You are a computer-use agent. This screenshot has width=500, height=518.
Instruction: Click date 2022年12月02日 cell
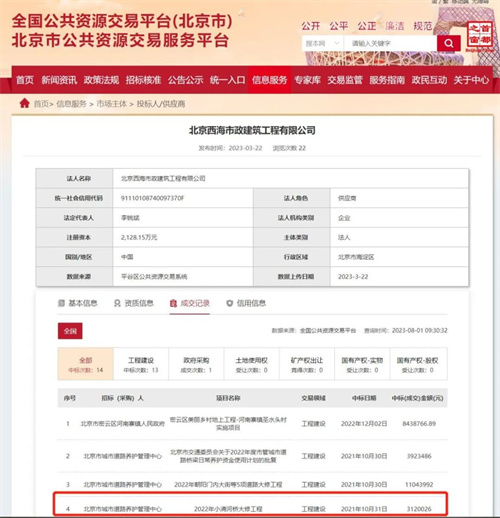tap(364, 424)
